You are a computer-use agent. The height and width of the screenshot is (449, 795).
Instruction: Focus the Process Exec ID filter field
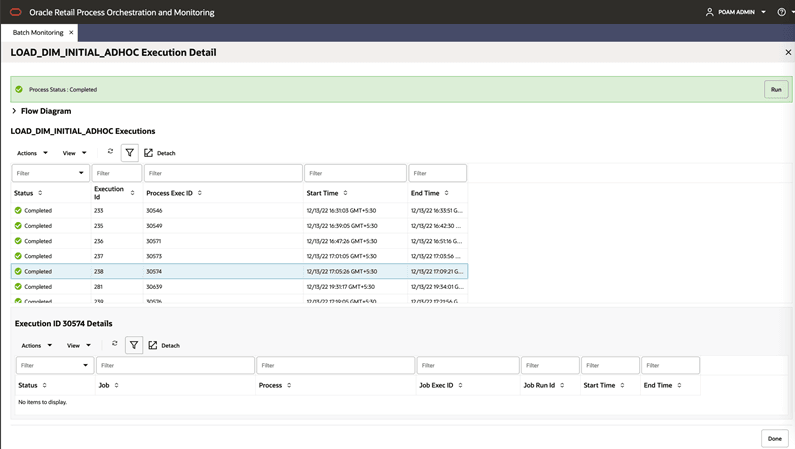pos(223,173)
